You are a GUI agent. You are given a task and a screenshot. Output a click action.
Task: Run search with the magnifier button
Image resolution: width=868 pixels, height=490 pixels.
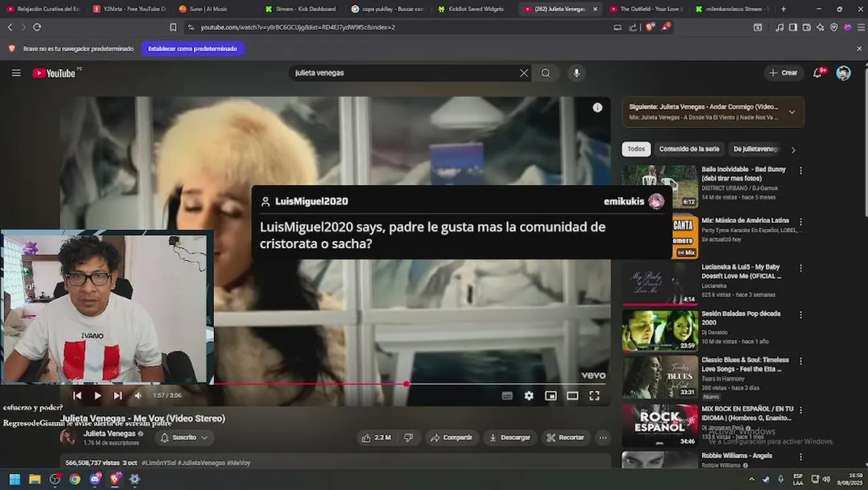tap(546, 73)
